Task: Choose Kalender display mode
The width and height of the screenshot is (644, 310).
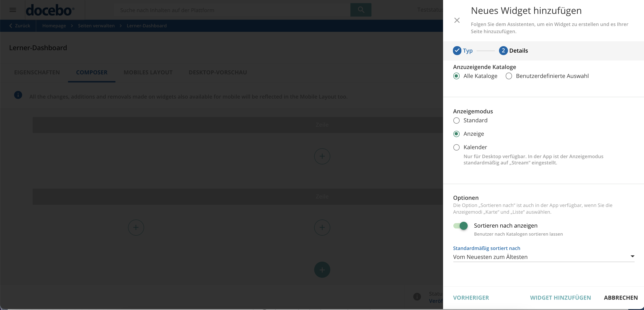Action: pyautogui.click(x=456, y=147)
